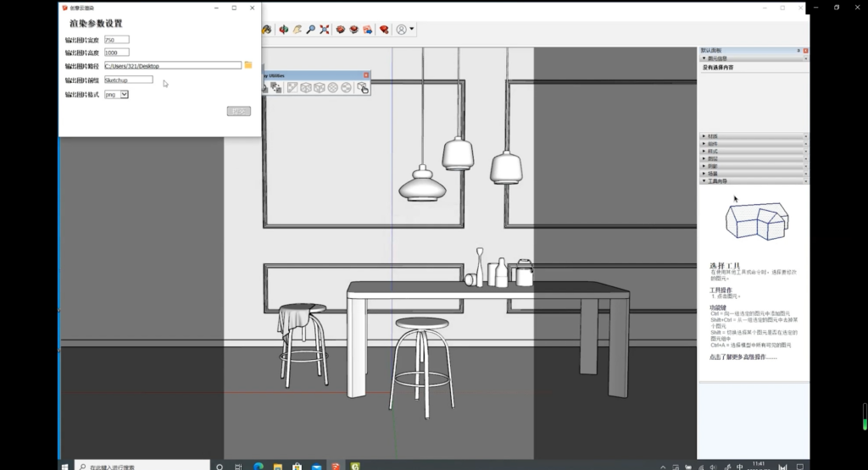Select the Paint Bucket tool in toolbar

coord(267,30)
